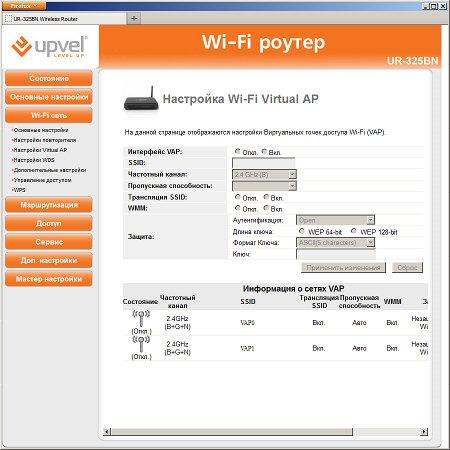
Task: Open the Firefox menu button
Action: 23,6
